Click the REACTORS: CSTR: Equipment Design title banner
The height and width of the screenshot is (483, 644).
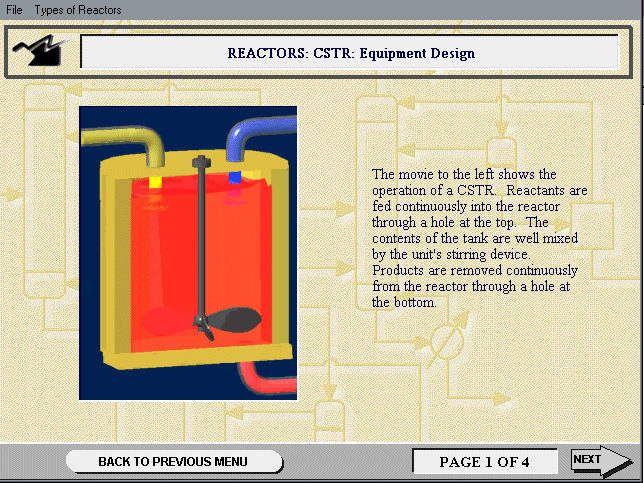tap(350, 53)
